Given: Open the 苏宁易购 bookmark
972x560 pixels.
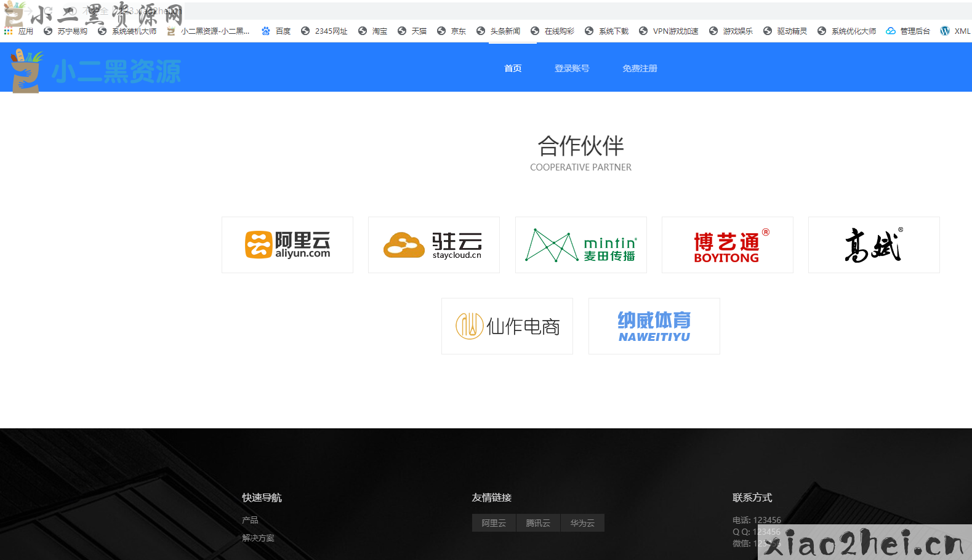Looking at the screenshot, I should point(65,31).
